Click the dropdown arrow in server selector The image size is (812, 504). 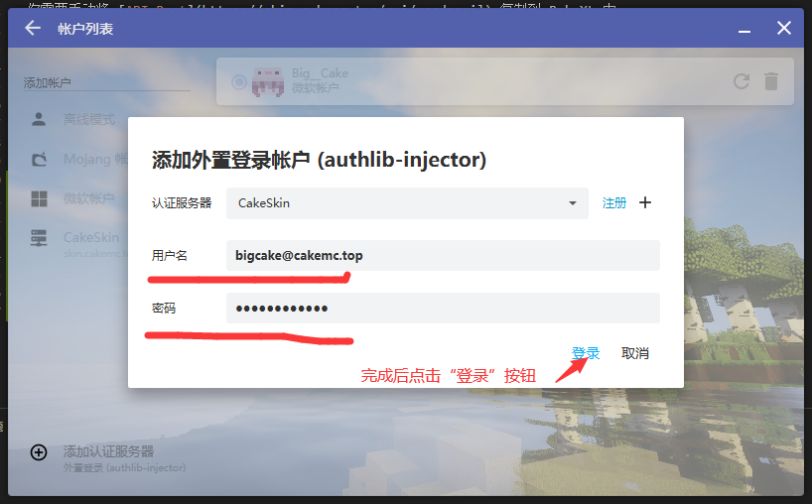[x=572, y=203]
